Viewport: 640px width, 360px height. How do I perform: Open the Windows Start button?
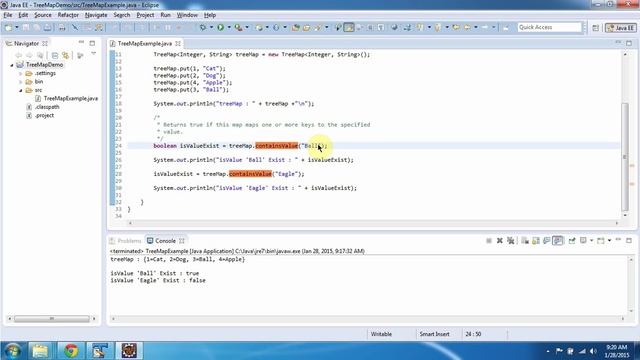click(12, 351)
